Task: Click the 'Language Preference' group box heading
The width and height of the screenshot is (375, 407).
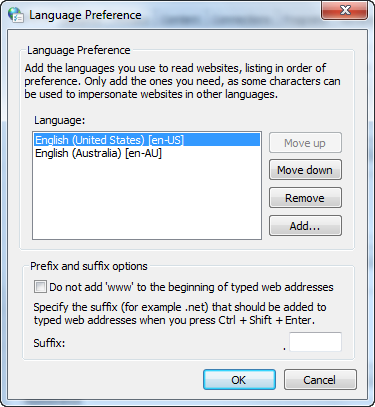Action: tap(79, 50)
